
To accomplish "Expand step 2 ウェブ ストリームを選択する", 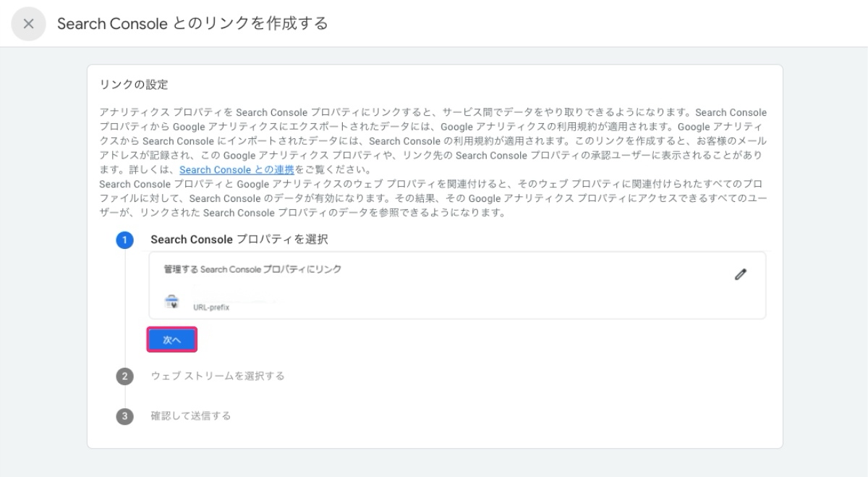I will click(x=218, y=376).
